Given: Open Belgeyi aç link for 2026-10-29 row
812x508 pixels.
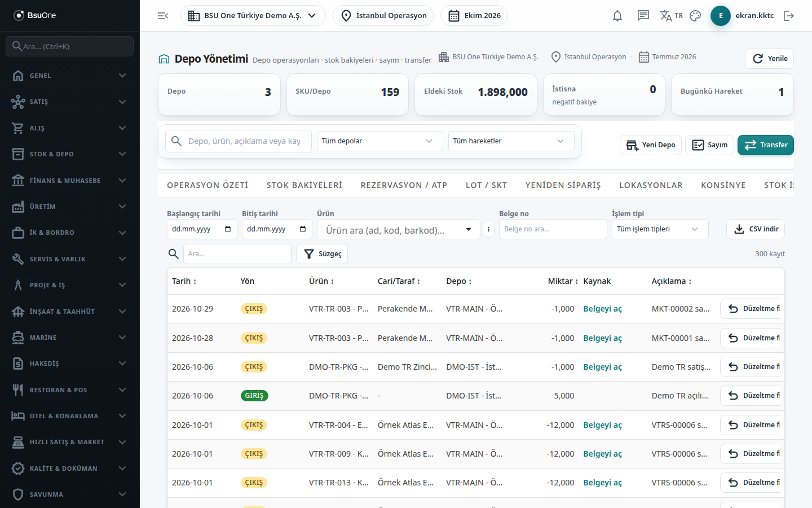Looking at the screenshot, I should coord(602,309).
